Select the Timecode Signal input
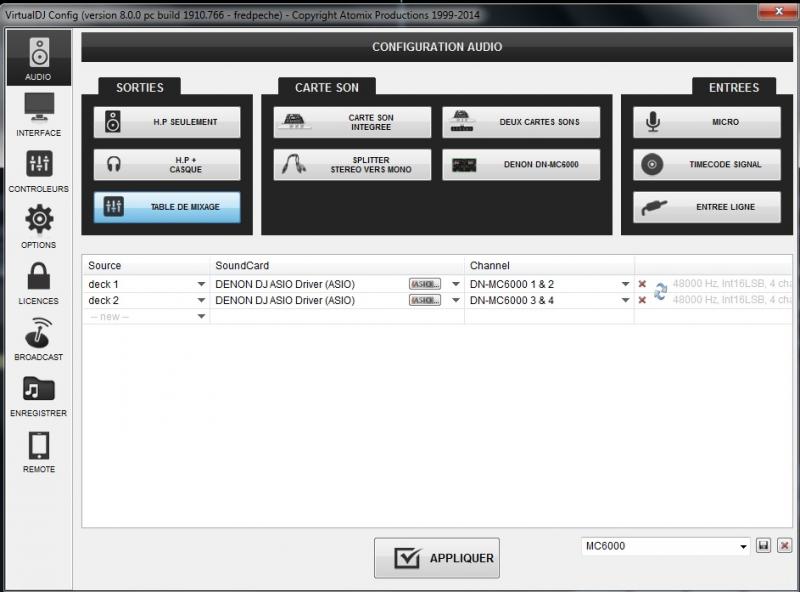 pyautogui.click(x=707, y=164)
